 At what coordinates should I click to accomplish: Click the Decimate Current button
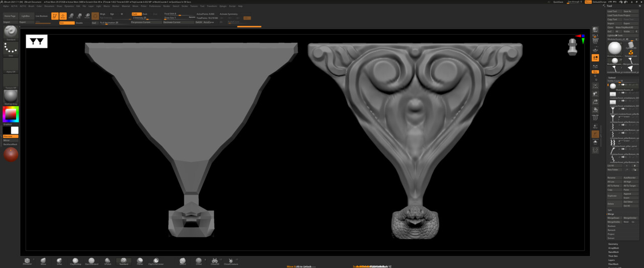179,23
